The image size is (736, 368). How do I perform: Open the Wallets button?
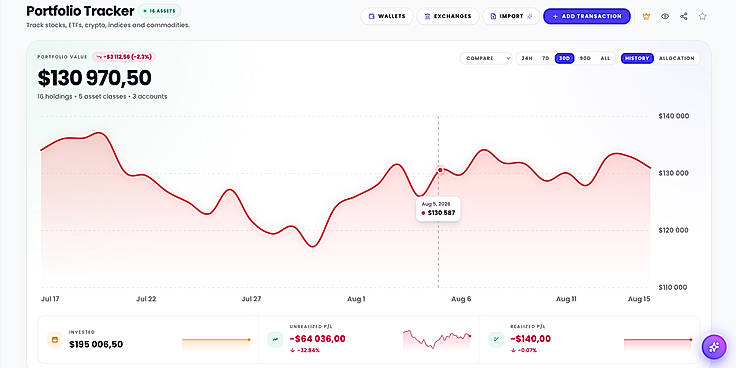387,16
